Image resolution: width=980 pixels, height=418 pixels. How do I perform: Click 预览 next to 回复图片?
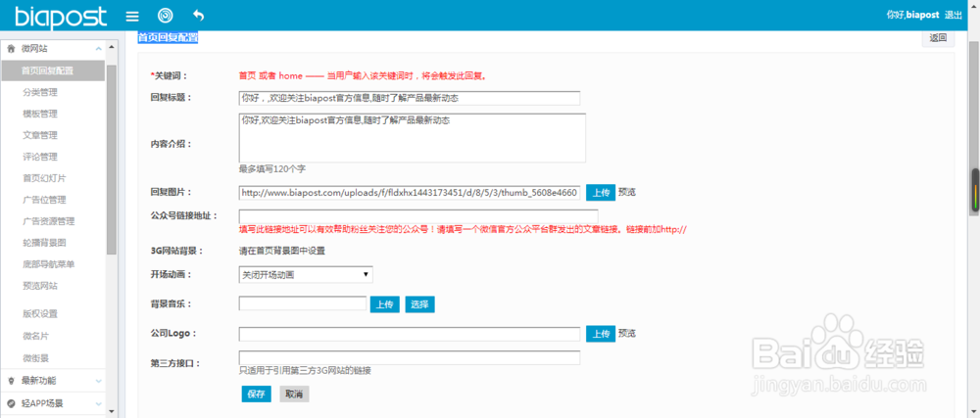(x=627, y=193)
